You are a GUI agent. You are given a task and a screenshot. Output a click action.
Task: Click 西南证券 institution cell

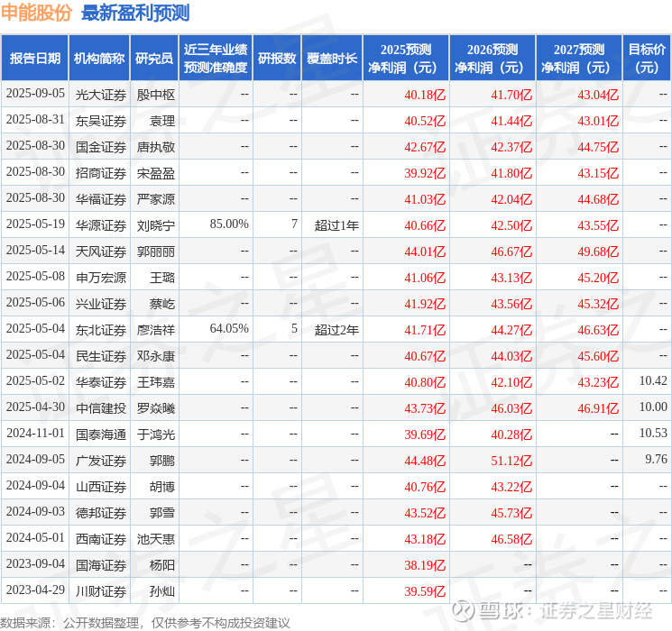pos(101,539)
